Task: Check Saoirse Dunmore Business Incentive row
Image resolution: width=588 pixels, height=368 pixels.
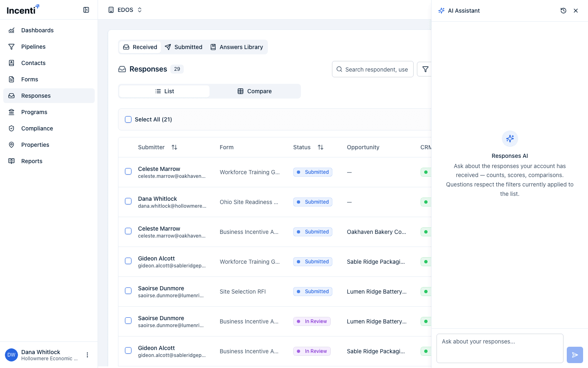Action: pos(128,321)
